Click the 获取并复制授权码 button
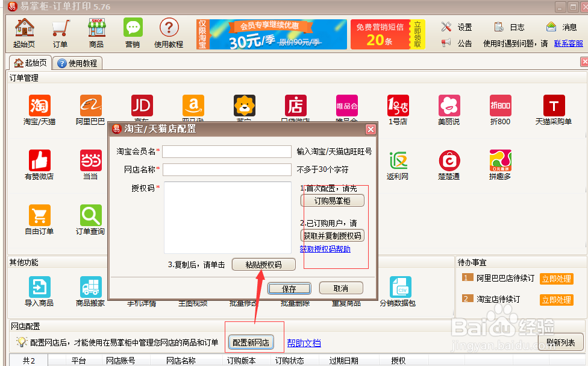Screen dimensions: 588x366 click(332, 236)
